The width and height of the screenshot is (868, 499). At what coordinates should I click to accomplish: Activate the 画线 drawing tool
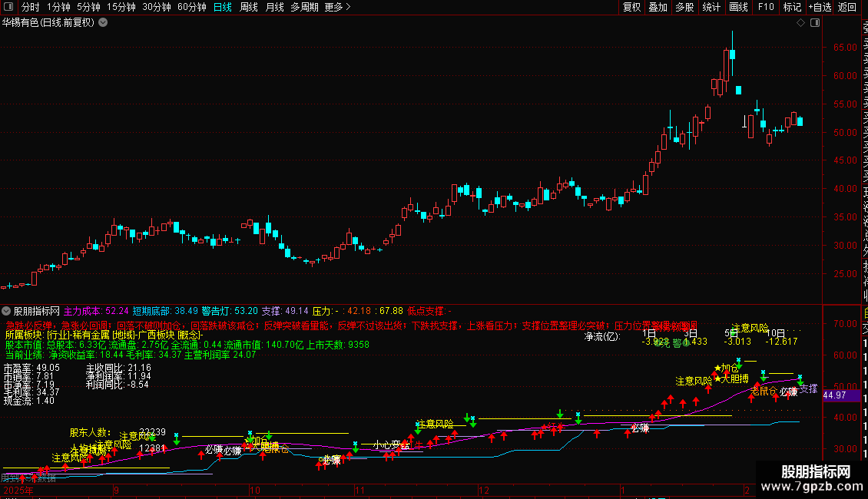point(738,7)
